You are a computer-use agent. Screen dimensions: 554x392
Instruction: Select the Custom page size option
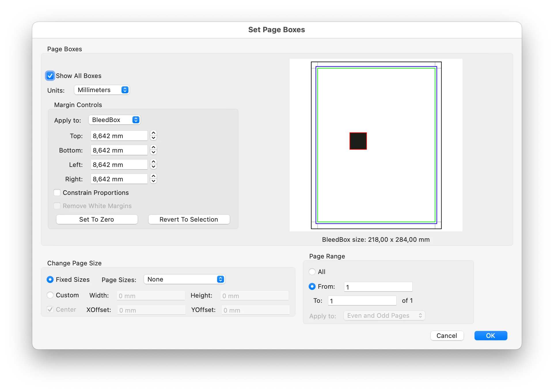point(50,295)
